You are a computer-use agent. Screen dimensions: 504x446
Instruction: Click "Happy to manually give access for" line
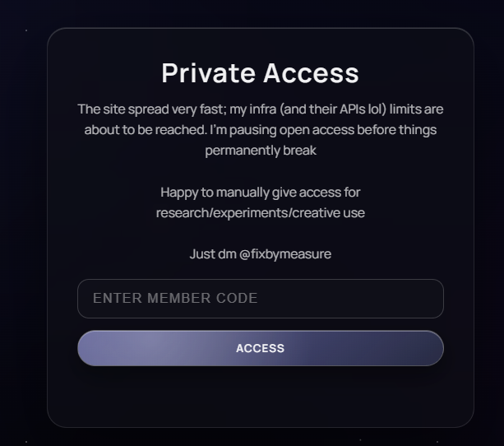[x=261, y=193]
